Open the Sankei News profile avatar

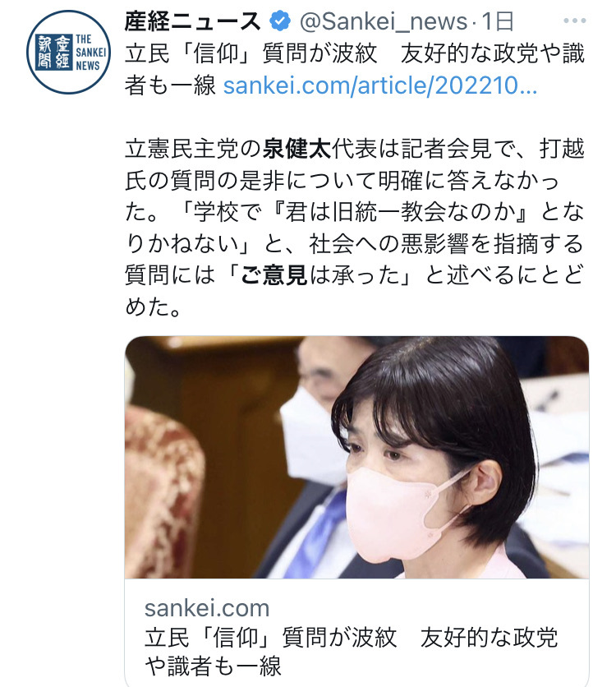coord(68,52)
